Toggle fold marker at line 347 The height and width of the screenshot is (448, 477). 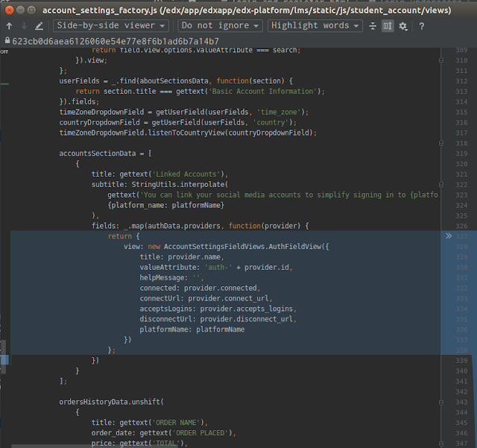[441, 444]
